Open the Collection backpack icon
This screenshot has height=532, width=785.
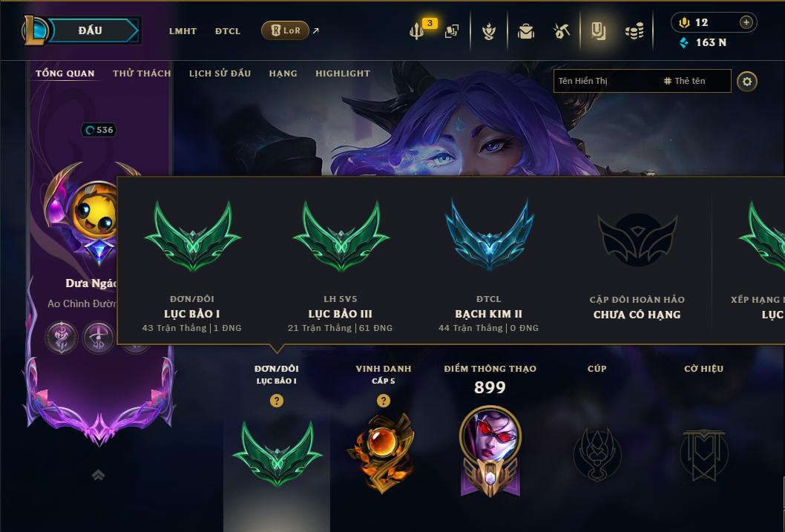[x=525, y=31]
